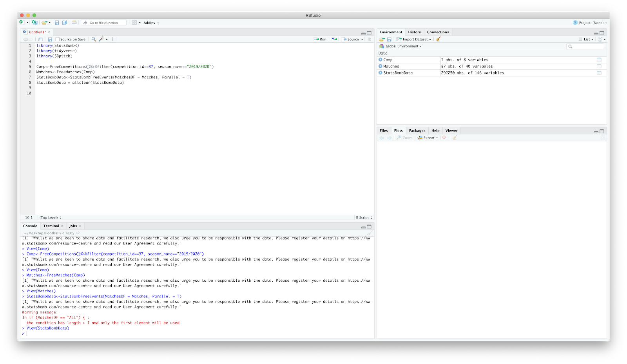627x364 pixels.
Task: Expand the Comp data object
Action: pos(381,60)
